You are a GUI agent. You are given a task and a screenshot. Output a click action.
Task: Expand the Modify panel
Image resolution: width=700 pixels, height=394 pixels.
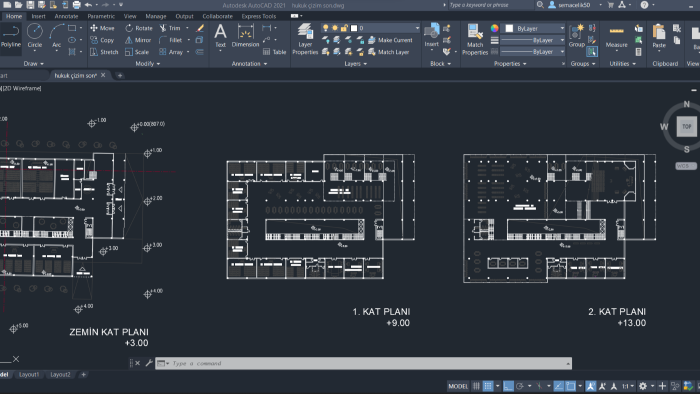coord(148,64)
